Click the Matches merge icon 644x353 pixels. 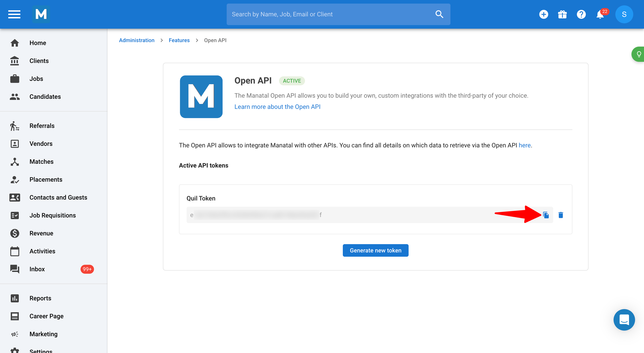(x=15, y=162)
